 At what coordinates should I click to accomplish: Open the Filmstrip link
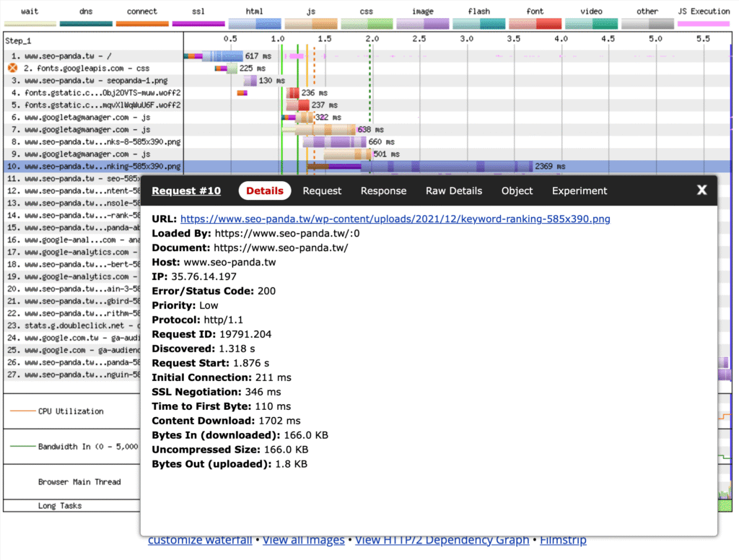click(563, 541)
